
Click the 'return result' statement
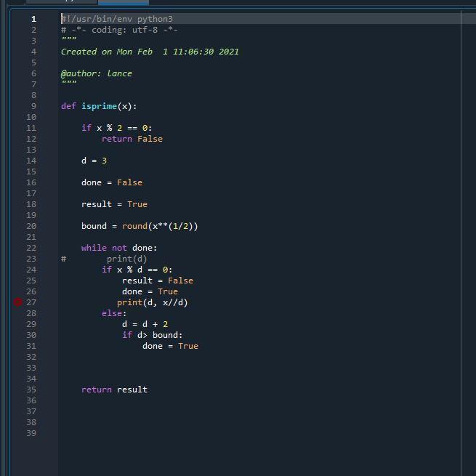point(114,390)
